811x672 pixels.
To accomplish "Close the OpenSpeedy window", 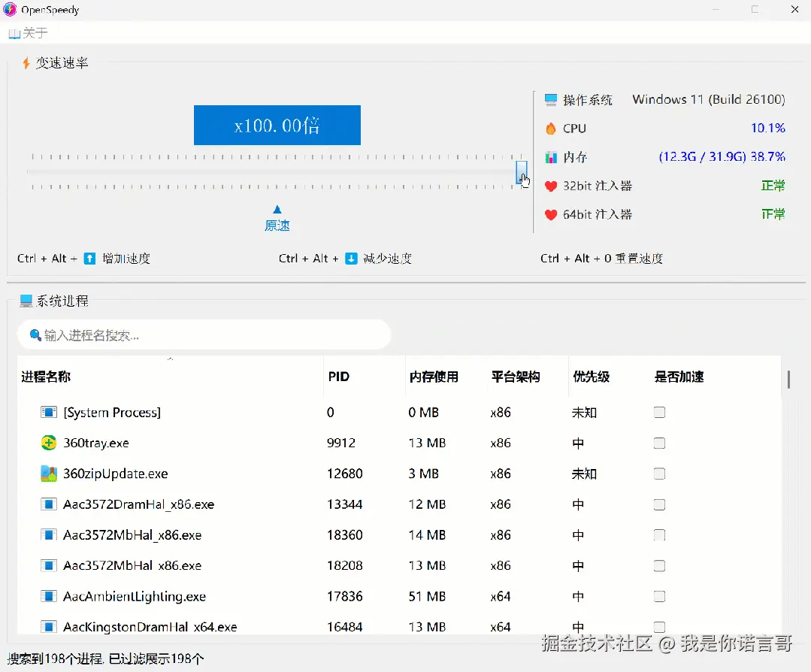I will click(x=795, y=9).
